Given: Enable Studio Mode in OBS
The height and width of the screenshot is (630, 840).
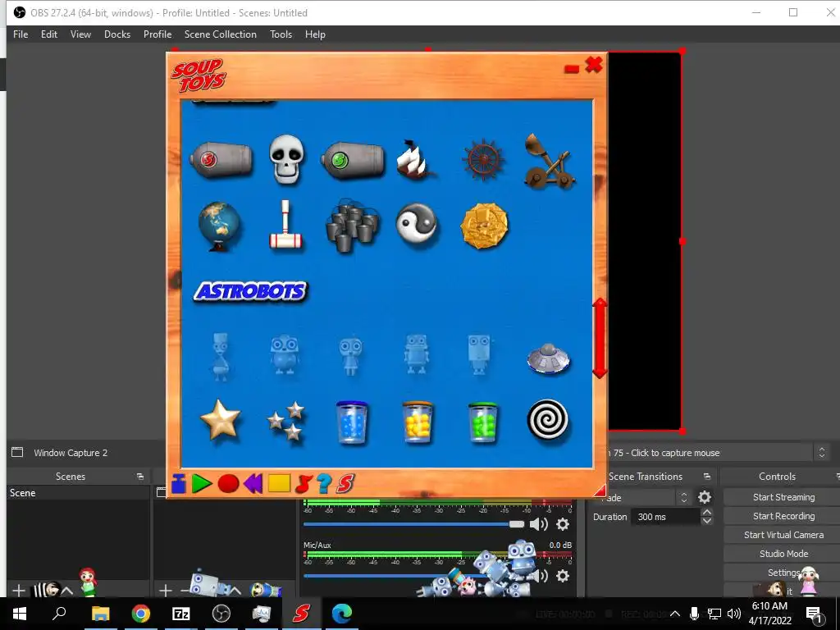Looking at the screenshot, I should click(783, 554).
